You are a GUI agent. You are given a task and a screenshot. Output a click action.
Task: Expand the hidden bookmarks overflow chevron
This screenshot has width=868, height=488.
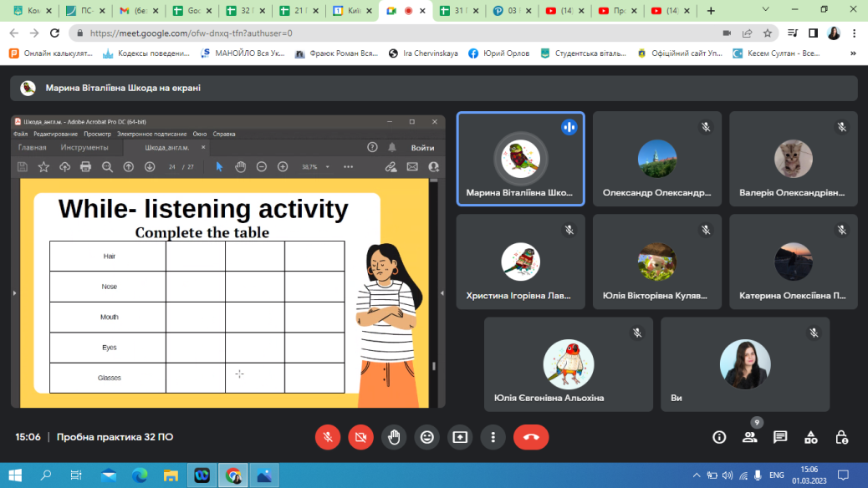tap(852, 53)
